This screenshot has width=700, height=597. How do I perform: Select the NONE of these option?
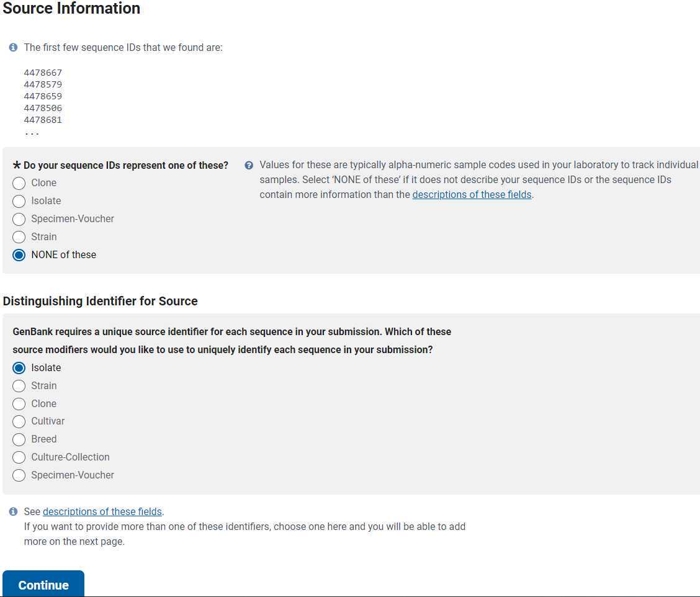[19, 255]
